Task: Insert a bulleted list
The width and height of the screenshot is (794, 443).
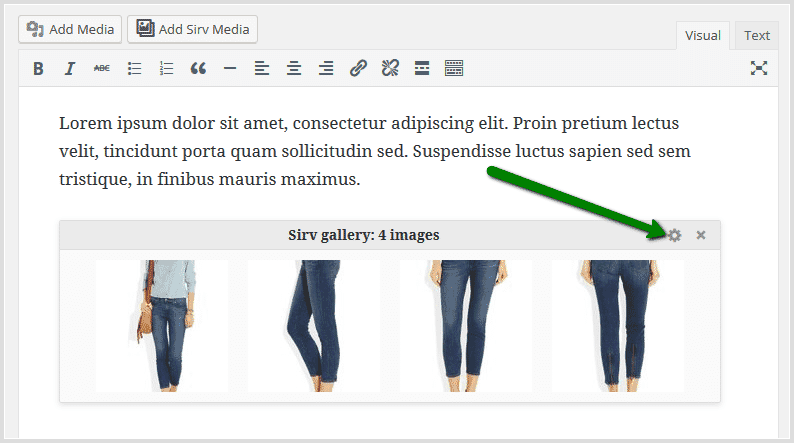Action: click(x=134, y=68)
